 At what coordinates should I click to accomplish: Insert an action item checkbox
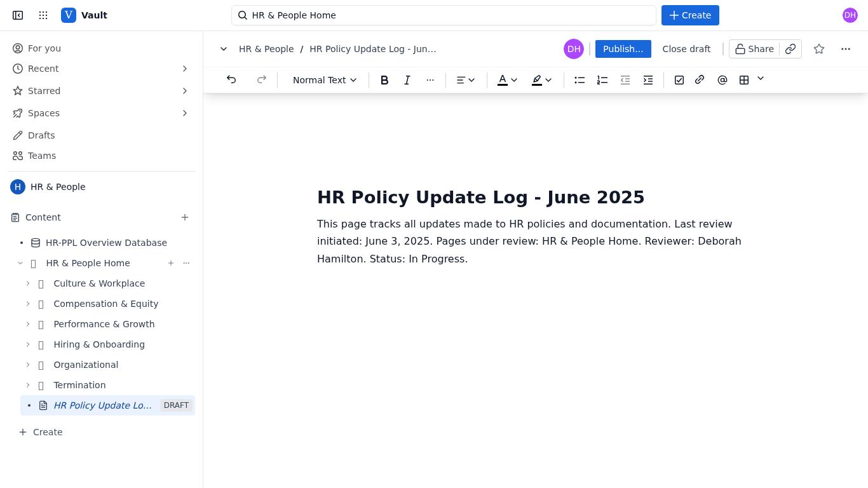[679, 80]
